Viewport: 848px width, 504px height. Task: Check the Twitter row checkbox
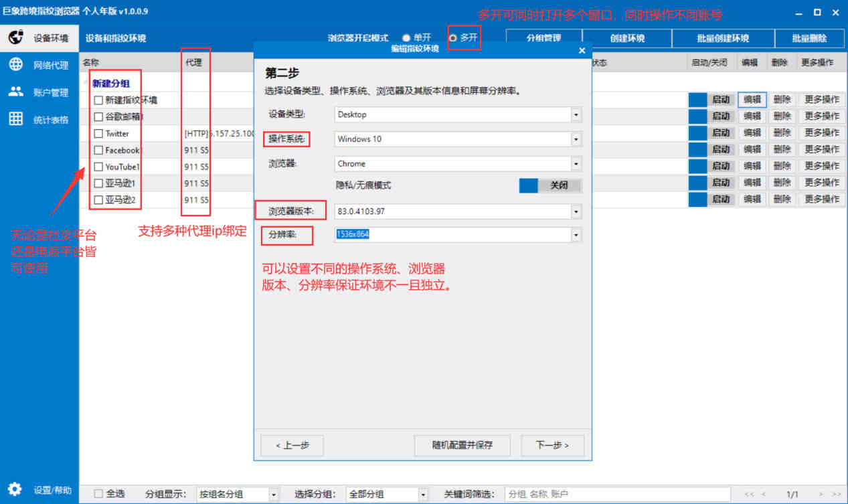pos(98,134)
